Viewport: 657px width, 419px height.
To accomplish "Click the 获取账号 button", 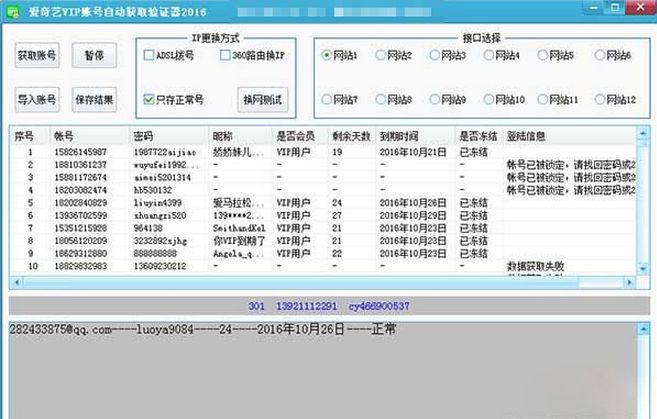I will 37,55.
